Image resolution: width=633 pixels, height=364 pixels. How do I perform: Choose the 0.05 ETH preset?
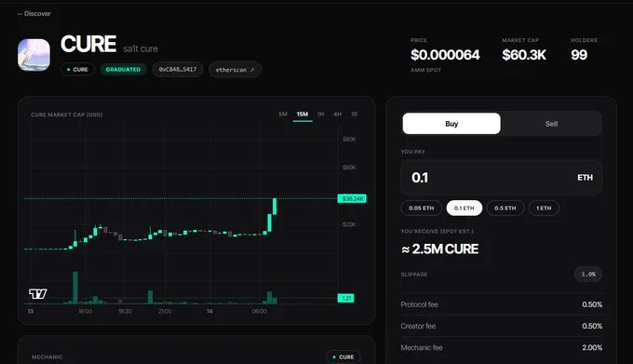pyautogui.click(x=422, y=209)
